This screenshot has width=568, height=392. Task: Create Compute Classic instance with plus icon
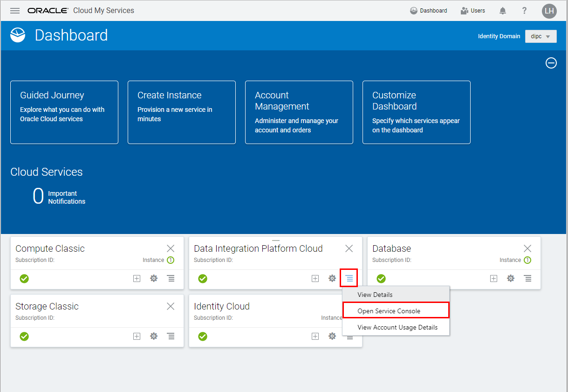point(137,279)
